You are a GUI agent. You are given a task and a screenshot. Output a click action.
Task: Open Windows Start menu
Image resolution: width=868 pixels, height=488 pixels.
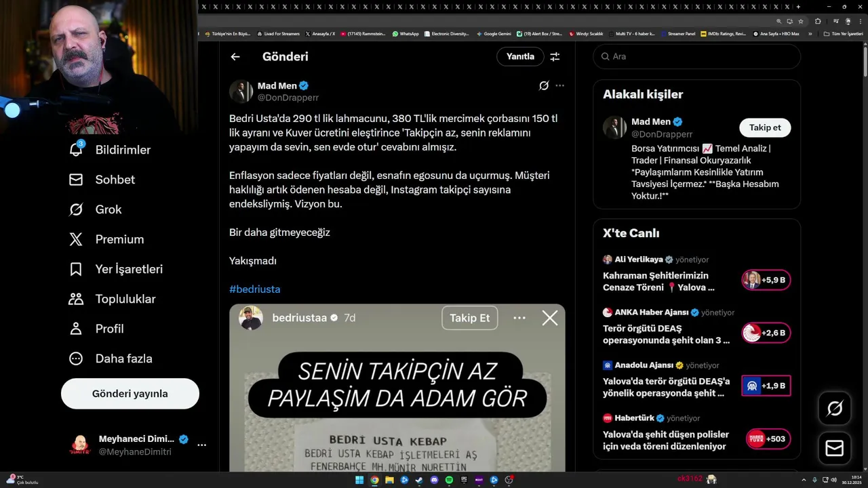pyautogui.click(x=359, y=480)
